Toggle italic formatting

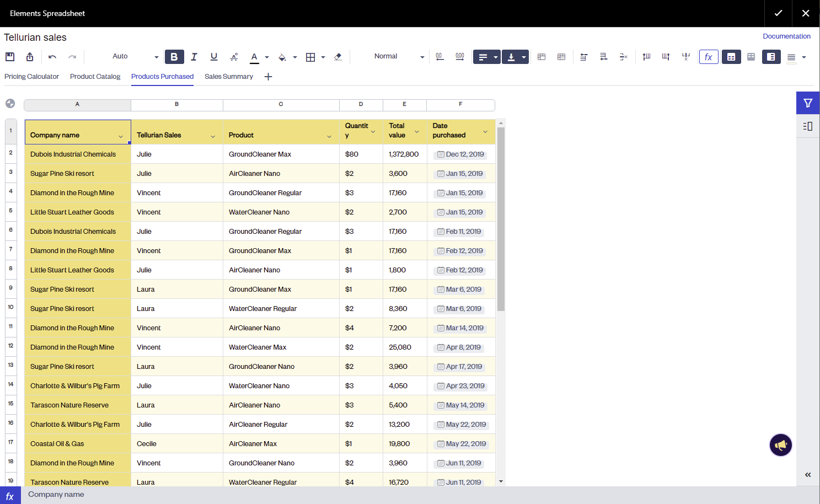pyautogui.click(x=194, y=57)
